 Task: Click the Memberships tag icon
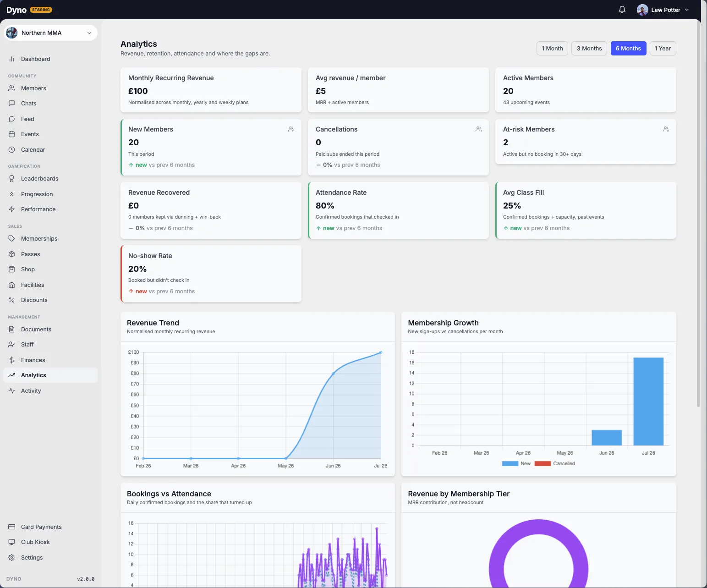(x=12, y=239)
